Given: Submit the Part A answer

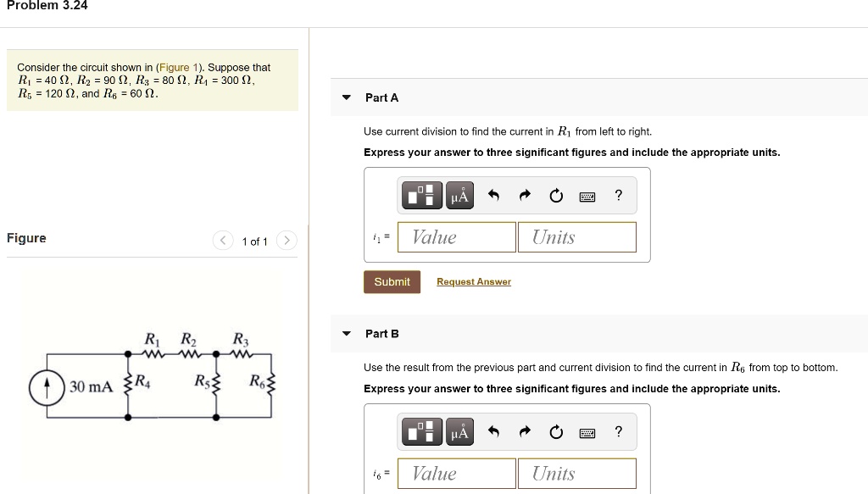Looking at the screenshot, I should (392, 281).
